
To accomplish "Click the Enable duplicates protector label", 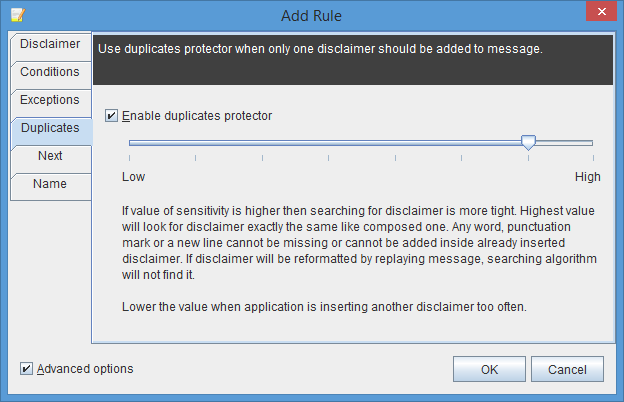I will point(197,116).
